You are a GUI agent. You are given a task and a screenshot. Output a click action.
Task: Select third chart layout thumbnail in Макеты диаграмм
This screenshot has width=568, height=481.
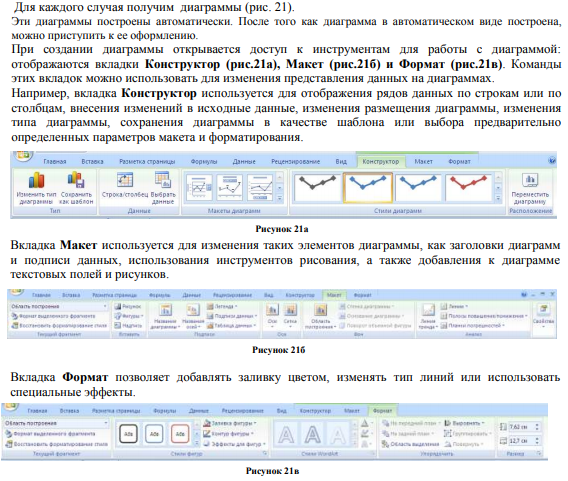pyautogui.click(x=260, y=187)
